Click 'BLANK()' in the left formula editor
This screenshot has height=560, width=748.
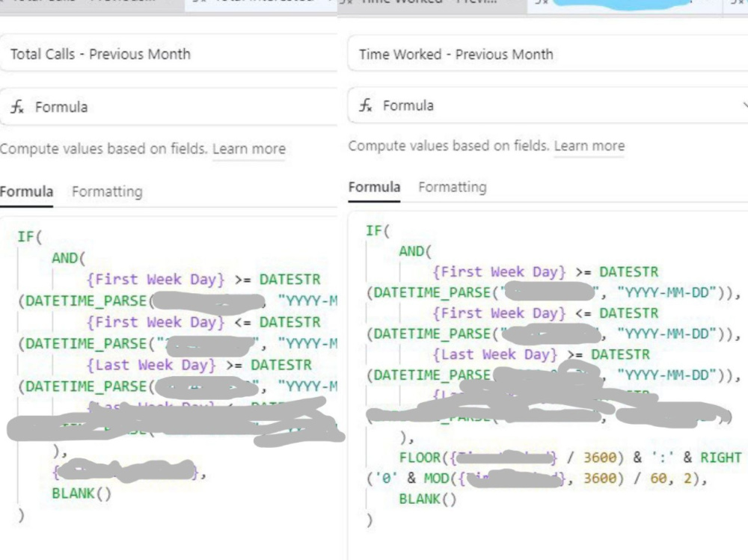(x=82, y=493)
